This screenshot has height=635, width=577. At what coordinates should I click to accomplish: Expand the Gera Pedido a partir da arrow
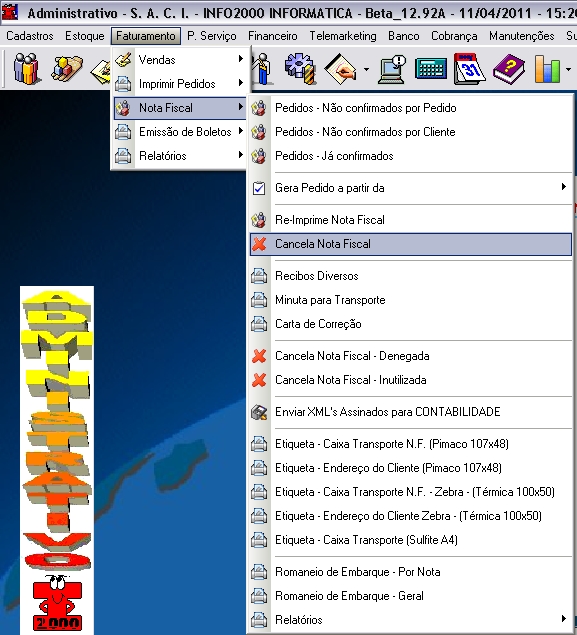point(564,187)
